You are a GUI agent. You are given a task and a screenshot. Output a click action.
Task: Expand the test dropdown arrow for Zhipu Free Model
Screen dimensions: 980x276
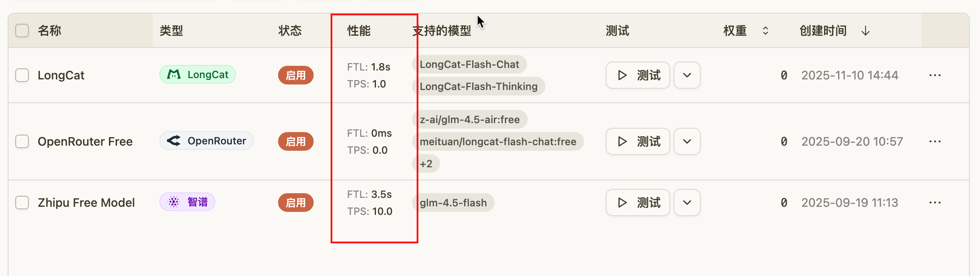tap(687, 203)
